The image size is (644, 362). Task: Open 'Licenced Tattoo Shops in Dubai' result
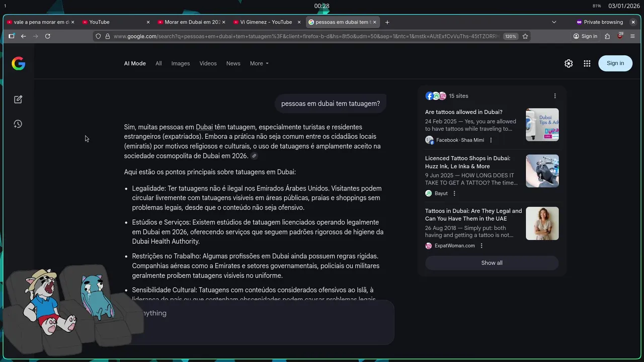click(x=467, y=162)
